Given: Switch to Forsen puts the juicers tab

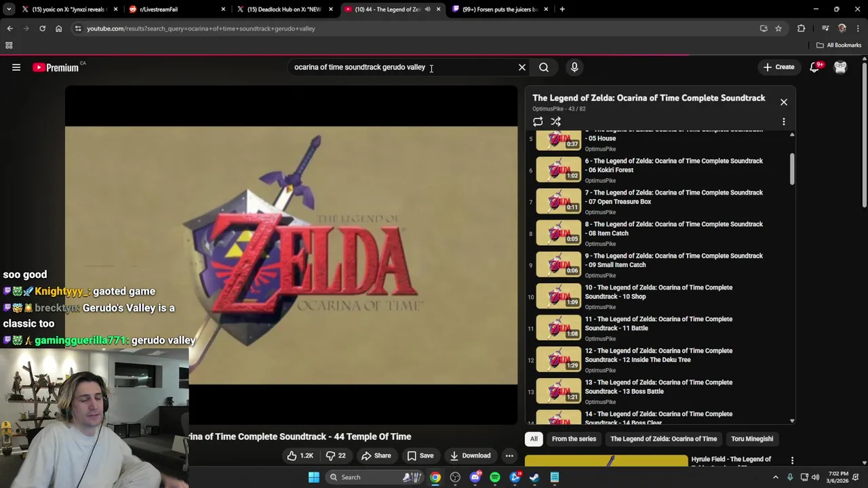Looking at the screenshot, I should (500, 9).
